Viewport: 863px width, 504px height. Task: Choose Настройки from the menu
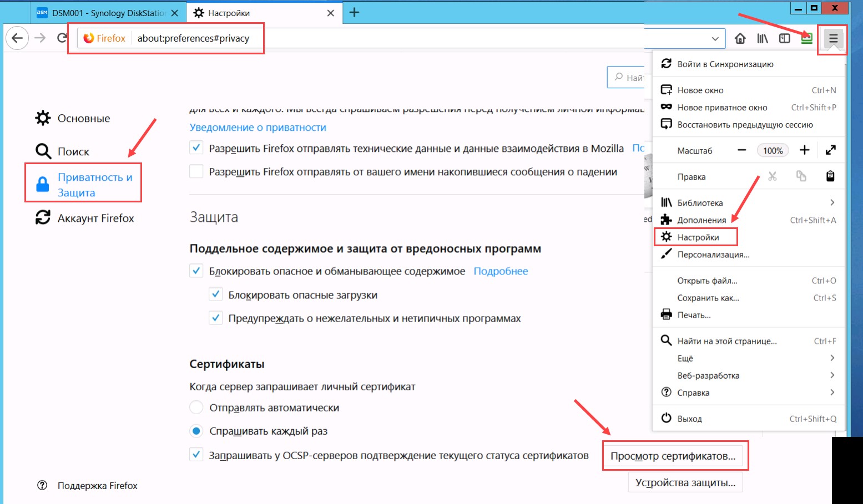[x=698, y=237]
